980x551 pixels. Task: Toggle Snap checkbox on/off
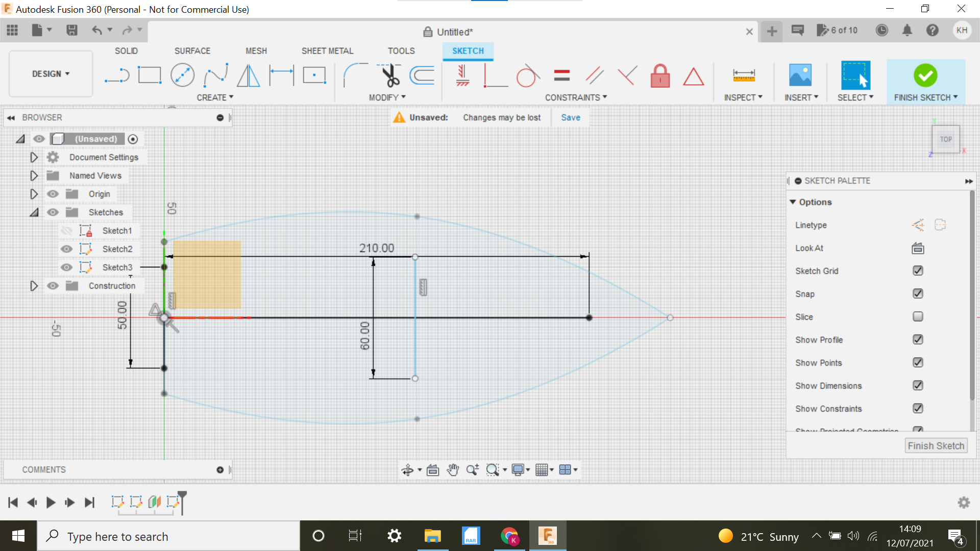(918, 293)
